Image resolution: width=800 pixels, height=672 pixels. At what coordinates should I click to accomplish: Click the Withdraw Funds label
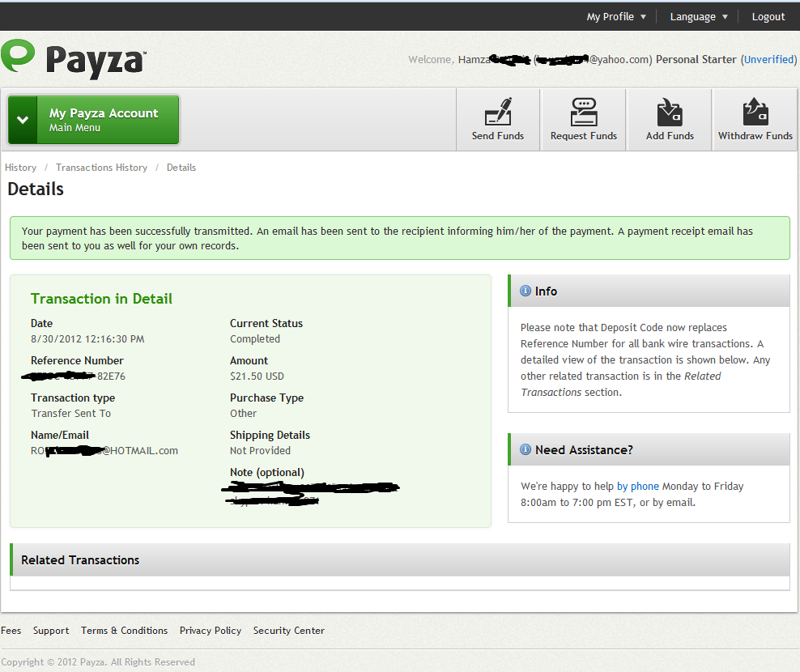[x=755, y=136]
